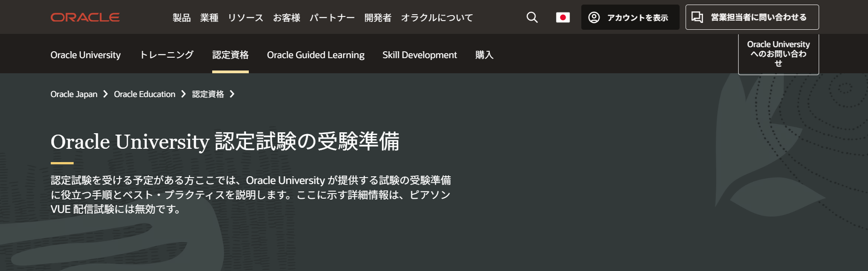The height and width of the screenshot is (271, 868).
Task: Switch to the トレーニング tab
Action: (166, 55)
